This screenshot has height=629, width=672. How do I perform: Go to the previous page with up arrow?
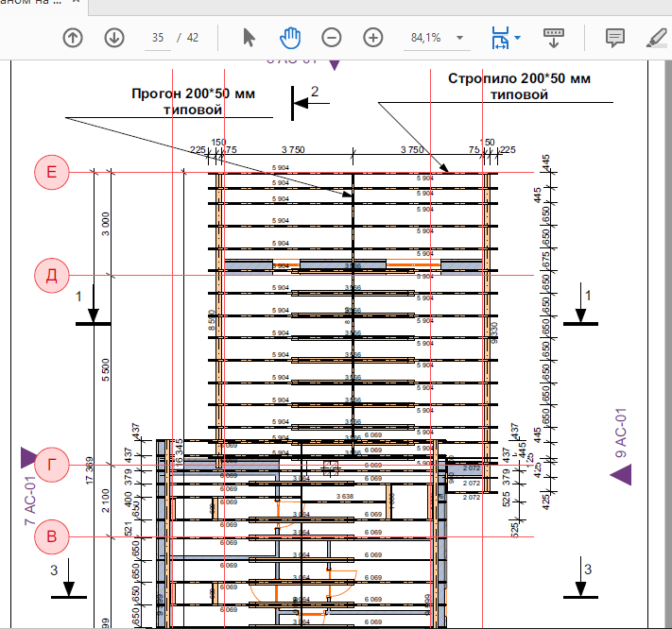click(73, 38)
